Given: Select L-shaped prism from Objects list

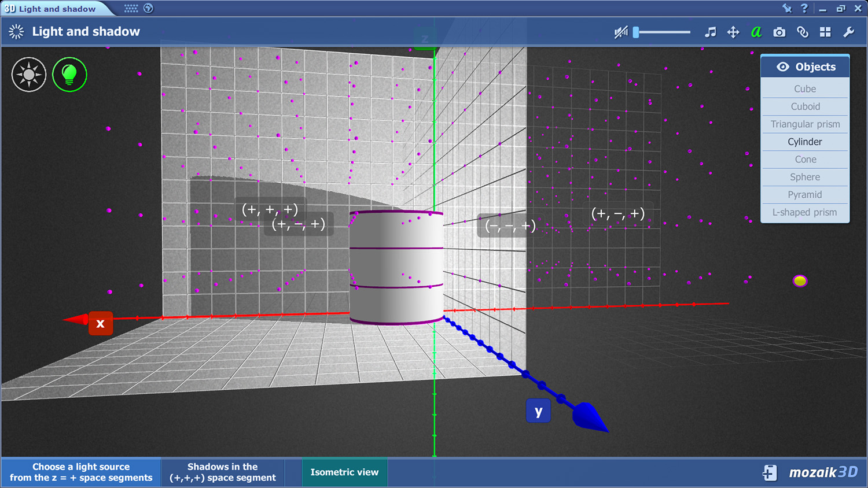Looking at the screenshot, I should pos(805,212).
